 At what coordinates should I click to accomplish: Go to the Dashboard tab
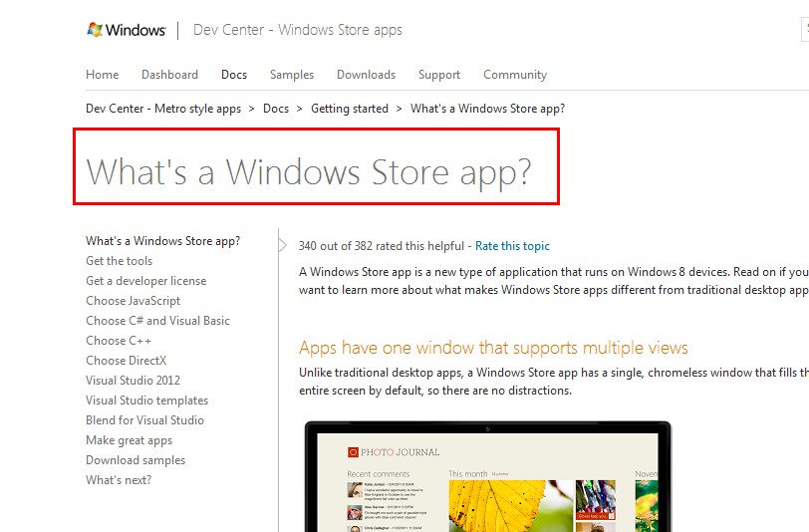click(x=169, y=75)
